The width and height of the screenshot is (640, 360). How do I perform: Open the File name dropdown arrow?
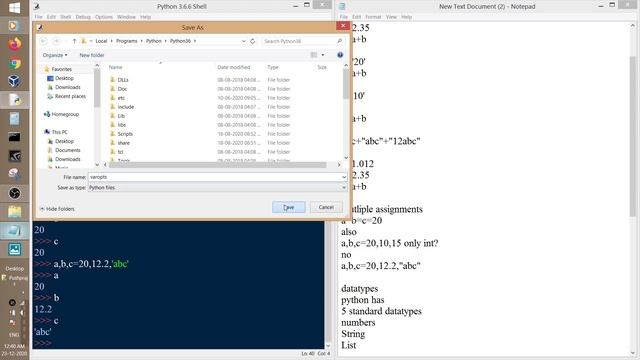click(x=344, y=177)
